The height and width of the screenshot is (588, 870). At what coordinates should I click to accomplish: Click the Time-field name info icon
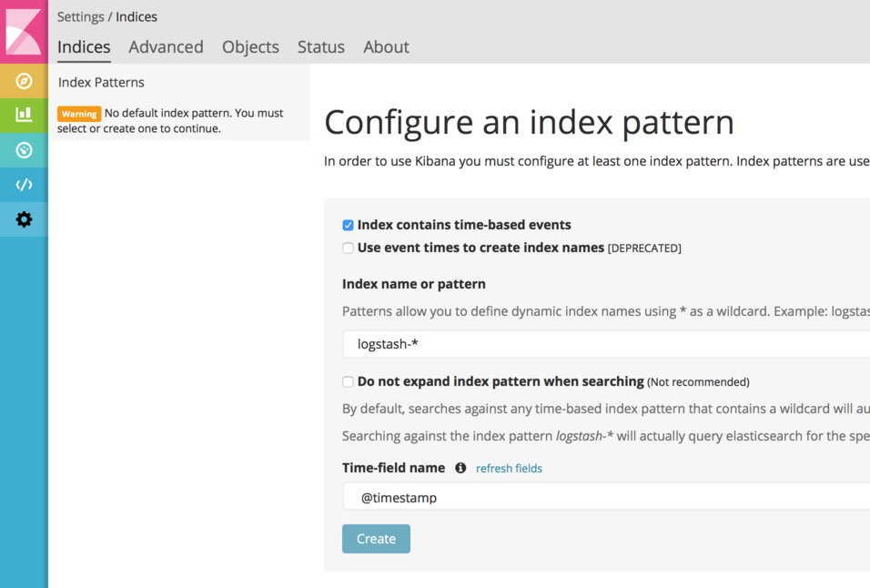[x=460, y=468]
